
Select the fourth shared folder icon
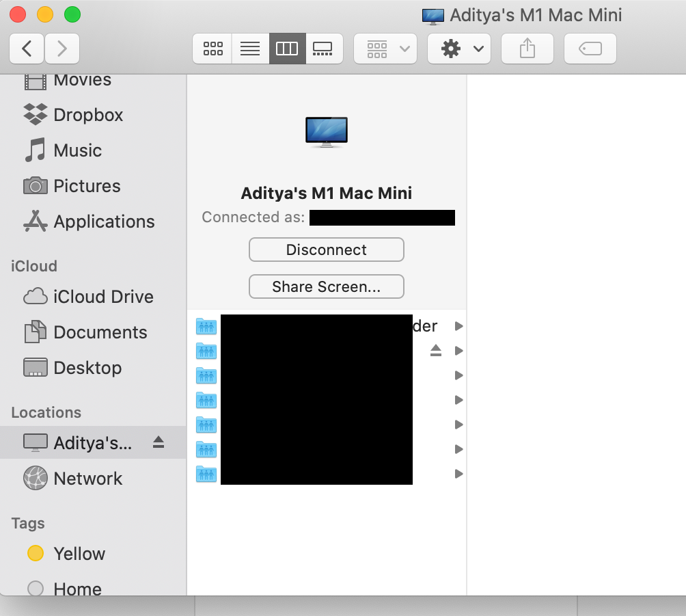(x=206, y=400)
